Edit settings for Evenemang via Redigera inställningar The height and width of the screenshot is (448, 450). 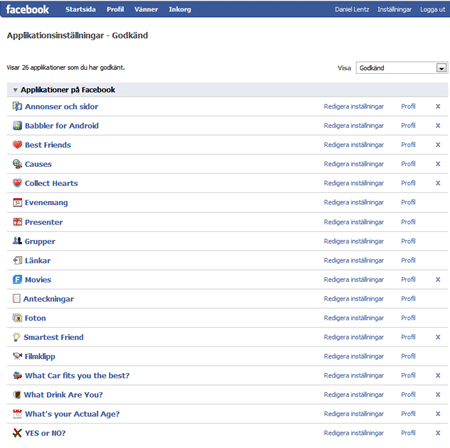click(354, 202)
